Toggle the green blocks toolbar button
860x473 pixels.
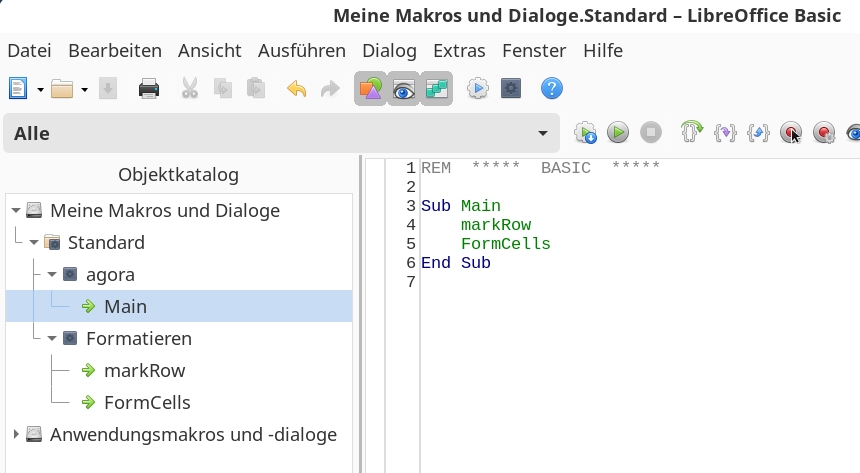tap(437, 88)
